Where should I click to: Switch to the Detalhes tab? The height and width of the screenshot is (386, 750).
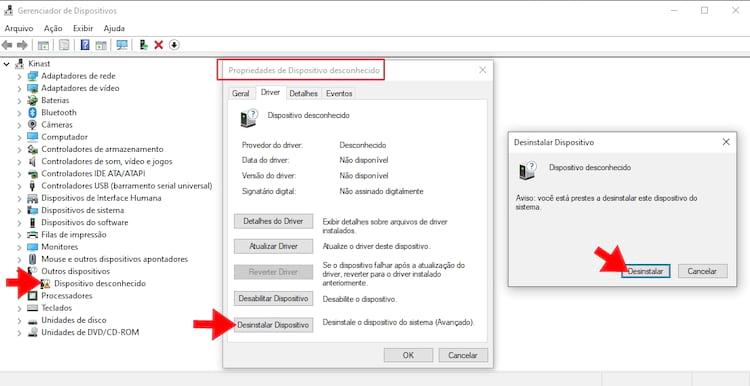click(x=303, y=94)
